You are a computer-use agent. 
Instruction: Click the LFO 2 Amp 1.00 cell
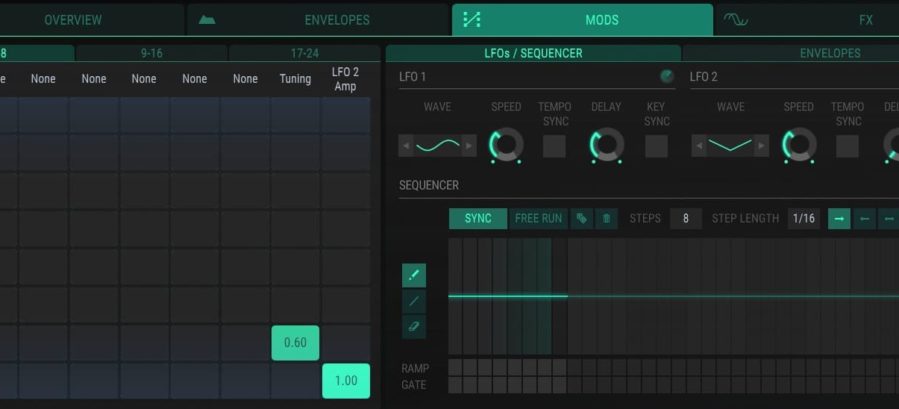(x=346, y=380)
